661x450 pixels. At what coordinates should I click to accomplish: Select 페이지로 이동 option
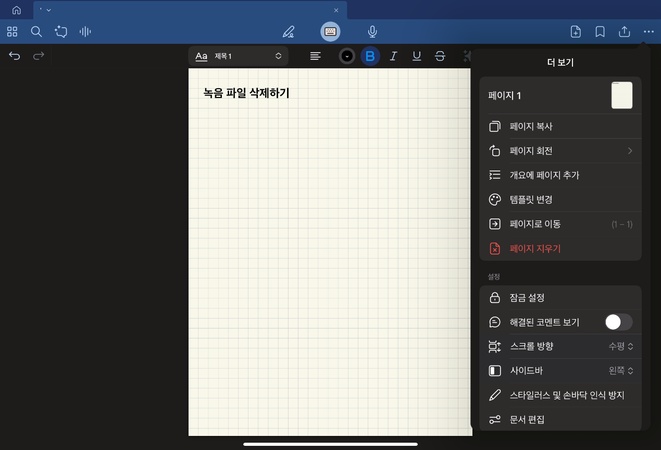[561, 224]
